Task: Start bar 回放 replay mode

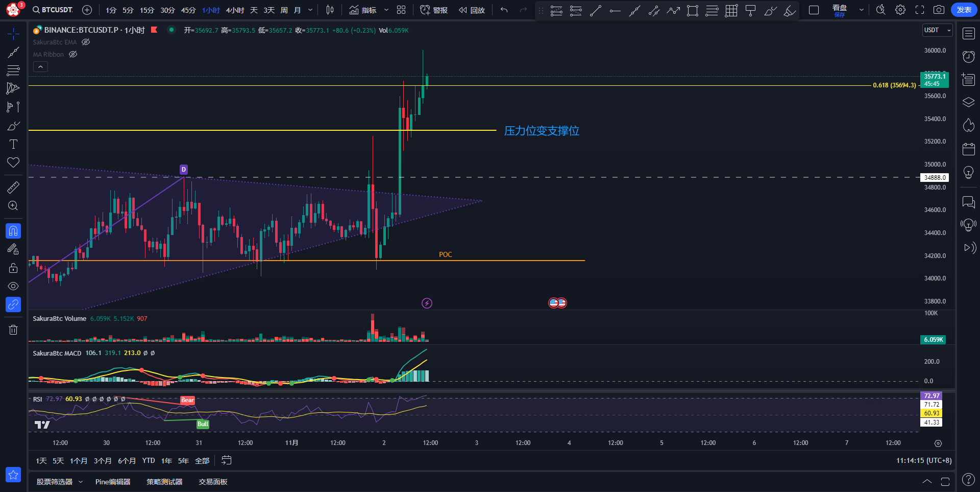Action: click(x=472, y=10)
